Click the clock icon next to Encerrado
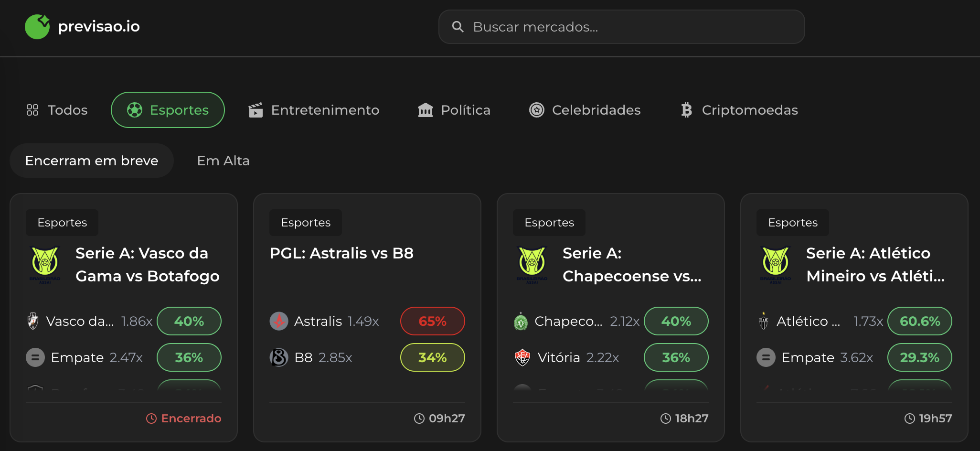The image size is (980, 451). pos(151,418)
